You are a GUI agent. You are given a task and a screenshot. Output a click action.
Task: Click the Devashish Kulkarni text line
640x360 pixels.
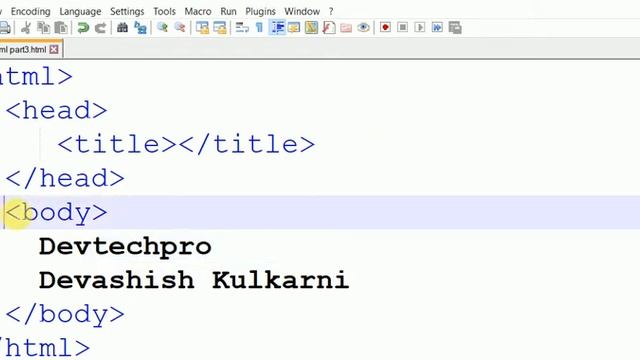tap(194, 280)
